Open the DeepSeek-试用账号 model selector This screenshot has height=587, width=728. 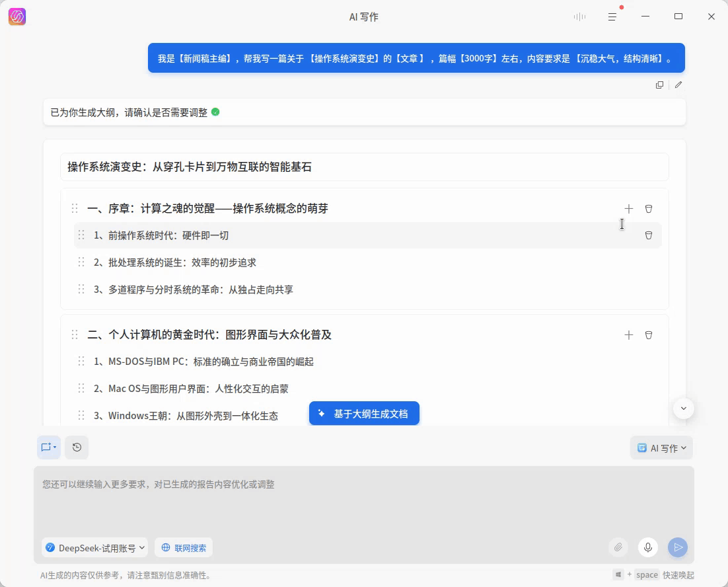[94, 547]
